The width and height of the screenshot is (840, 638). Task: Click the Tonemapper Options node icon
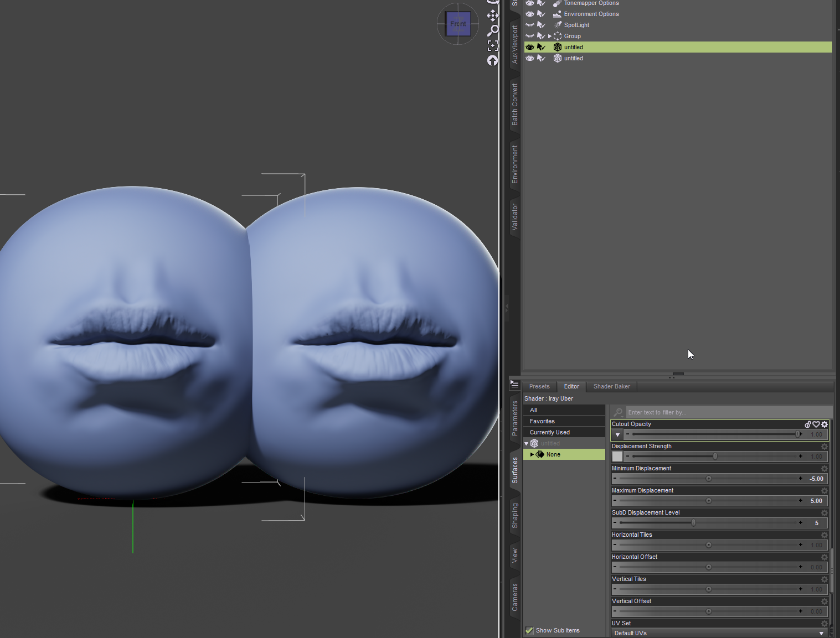(x=557, y=3)
